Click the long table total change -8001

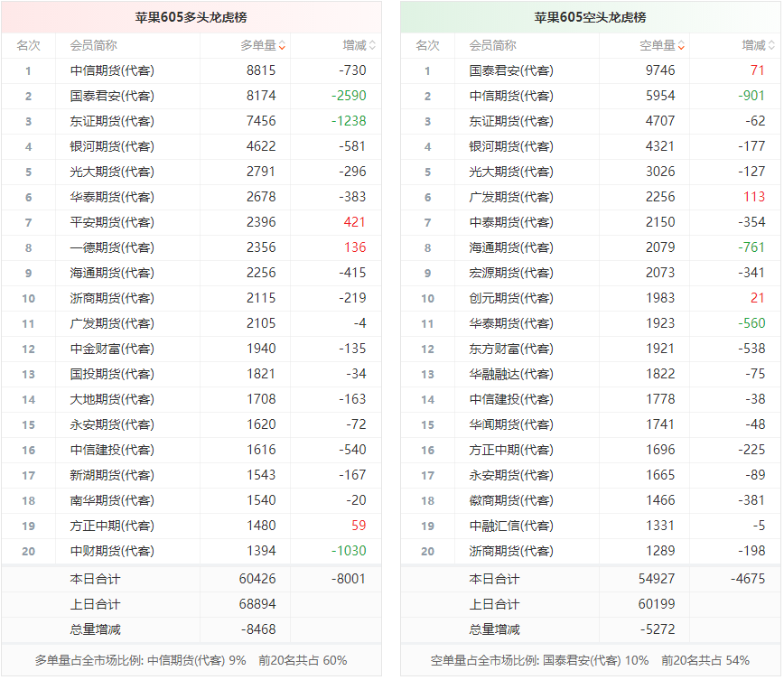[x=349, y=579]
